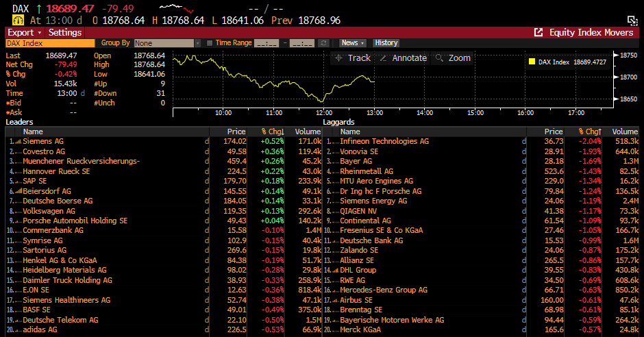Click the Time Range start time field

click(x=266, y=43)
